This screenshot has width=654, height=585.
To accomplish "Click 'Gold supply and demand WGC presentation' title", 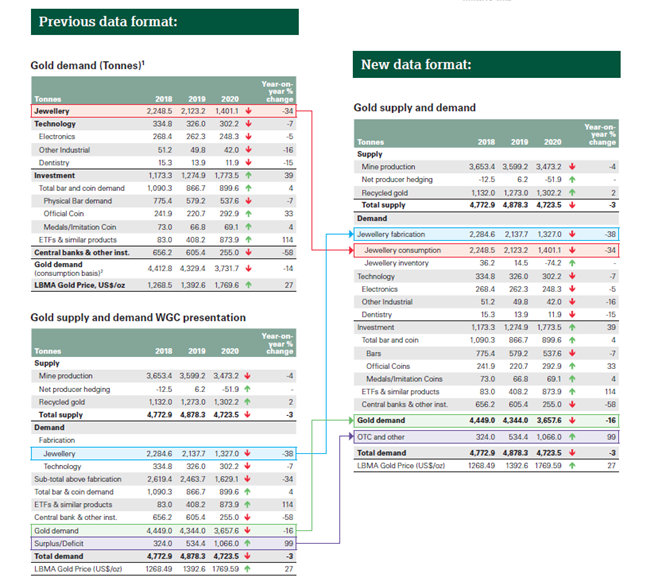I will [x=138, y=318].
